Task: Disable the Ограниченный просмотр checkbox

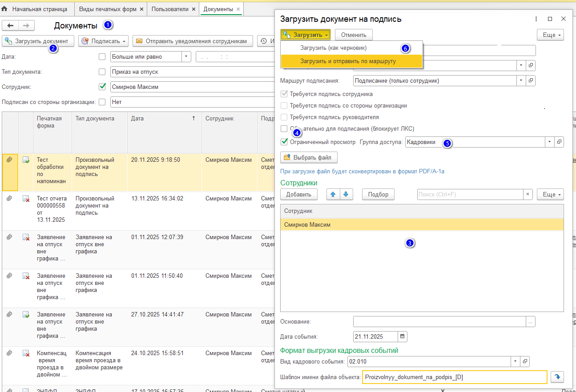Action: (284, 142)
